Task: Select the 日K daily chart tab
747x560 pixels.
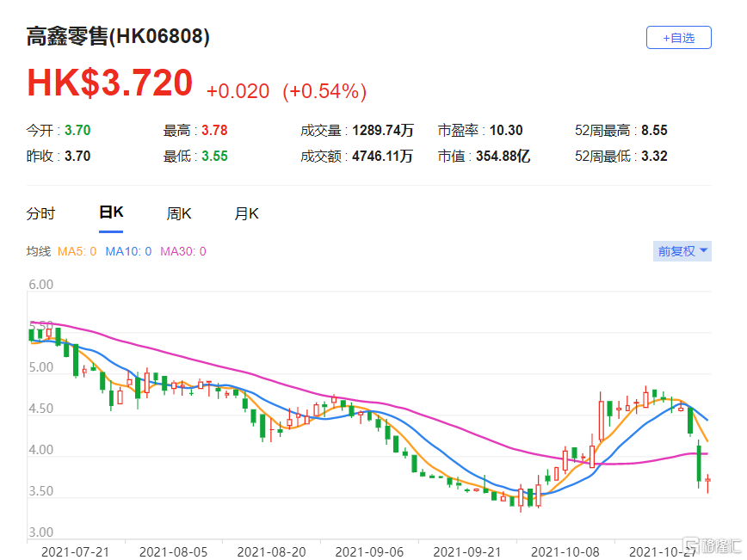Action: 111,212
